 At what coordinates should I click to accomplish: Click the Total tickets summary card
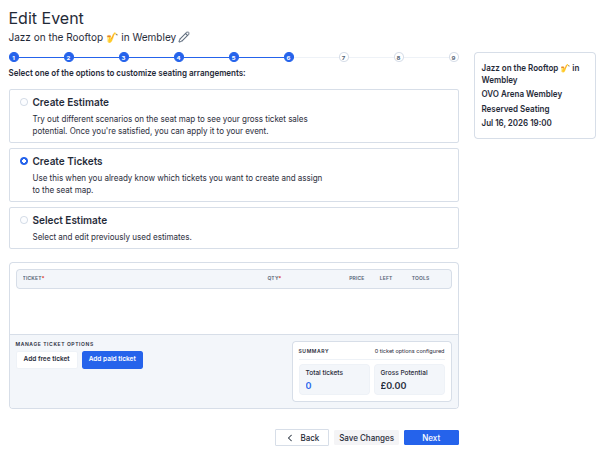pos(334,379)
